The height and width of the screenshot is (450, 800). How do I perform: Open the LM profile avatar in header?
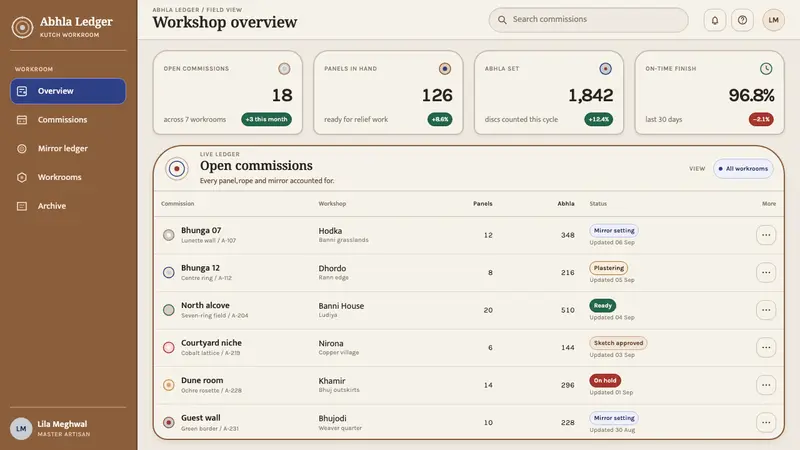773,20
